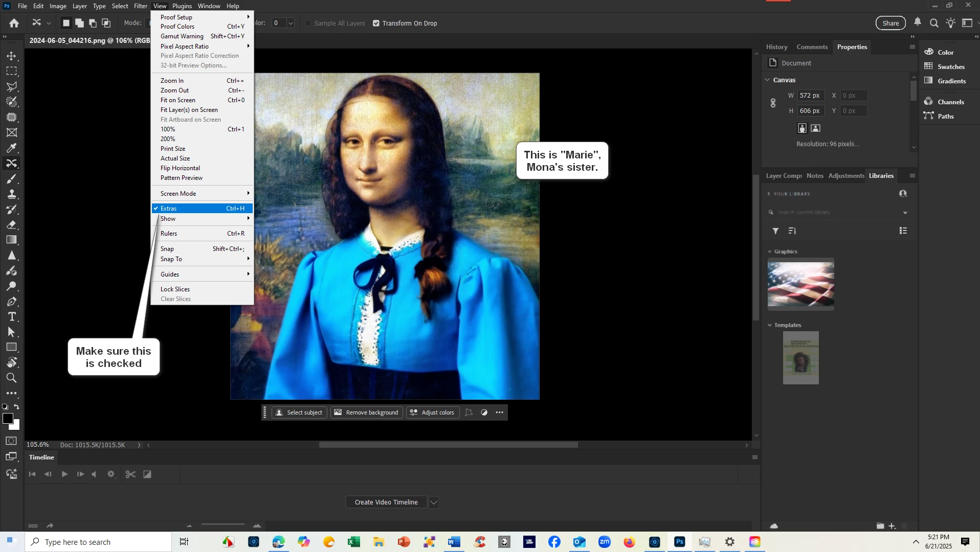The image size is (980, 552).
Task: Expand the Show submenu
Action: pos(203,219)
